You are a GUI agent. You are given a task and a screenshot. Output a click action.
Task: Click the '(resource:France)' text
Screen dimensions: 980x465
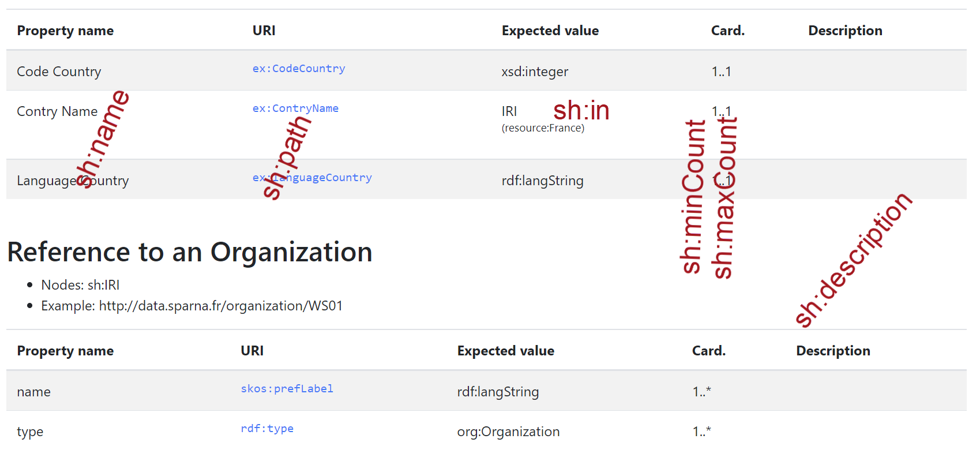click(x=543, y=128)
